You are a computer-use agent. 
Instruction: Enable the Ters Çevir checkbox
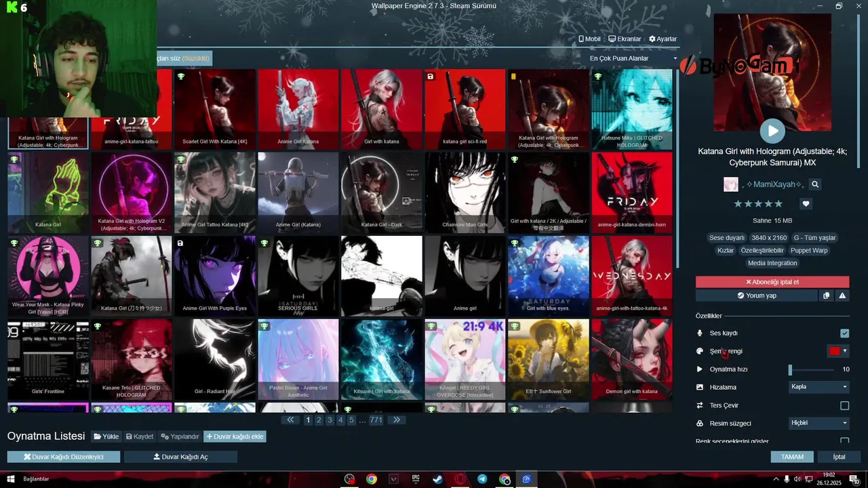pyautogui.click(x=844, y=405)
